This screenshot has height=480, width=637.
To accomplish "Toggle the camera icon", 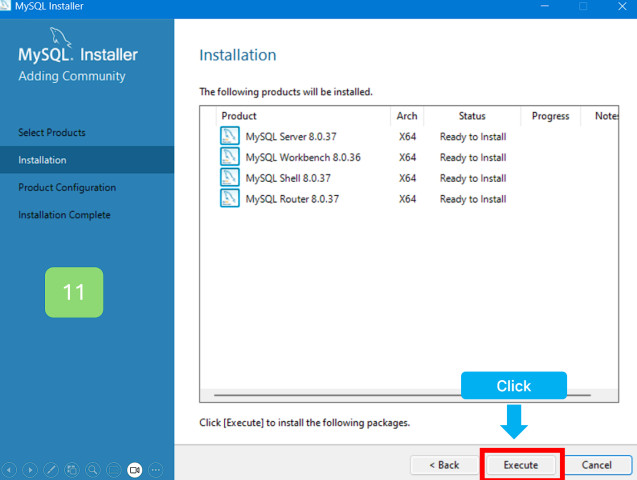I will [x=135, y=470].
